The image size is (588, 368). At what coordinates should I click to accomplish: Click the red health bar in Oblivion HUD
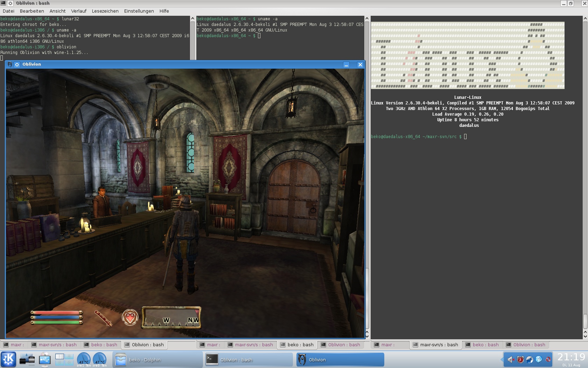[56, 312]
